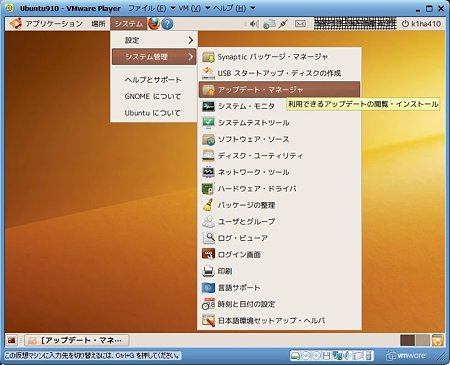Click USB startup disk creator icon

point(208,73)
